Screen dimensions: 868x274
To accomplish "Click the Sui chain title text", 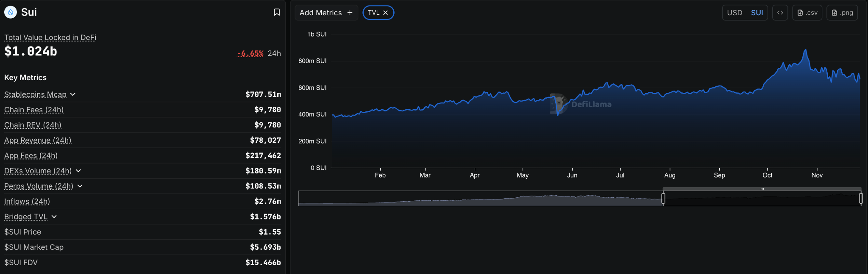I will tap(29, 12).
